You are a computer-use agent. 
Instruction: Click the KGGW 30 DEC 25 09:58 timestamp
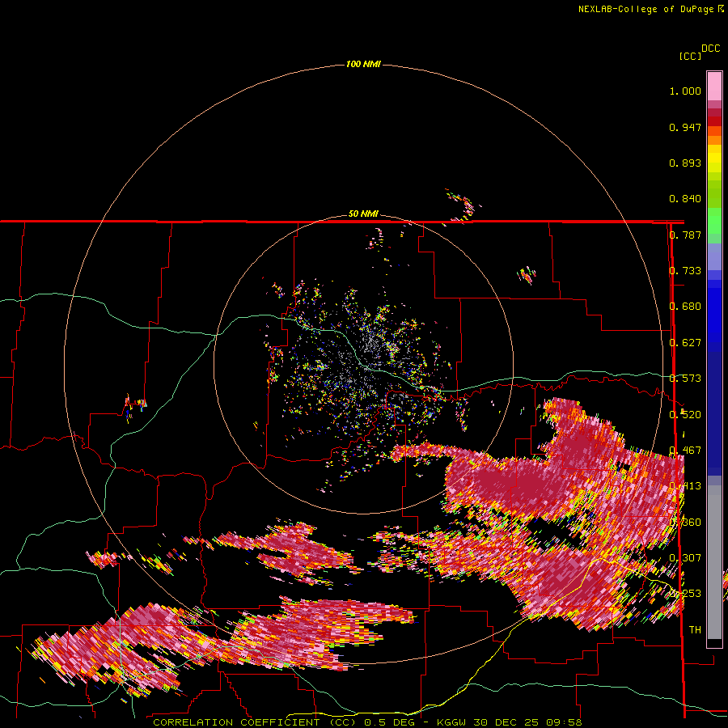[x=509, y=722]
